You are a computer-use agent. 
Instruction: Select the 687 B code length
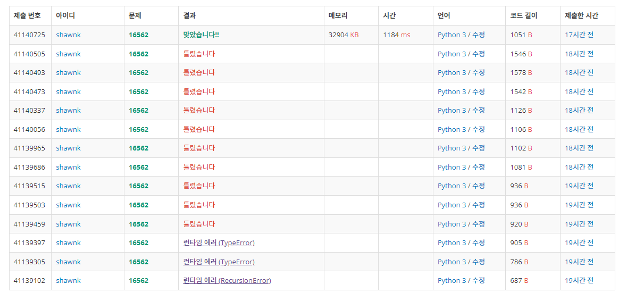(x=519, y=280)
